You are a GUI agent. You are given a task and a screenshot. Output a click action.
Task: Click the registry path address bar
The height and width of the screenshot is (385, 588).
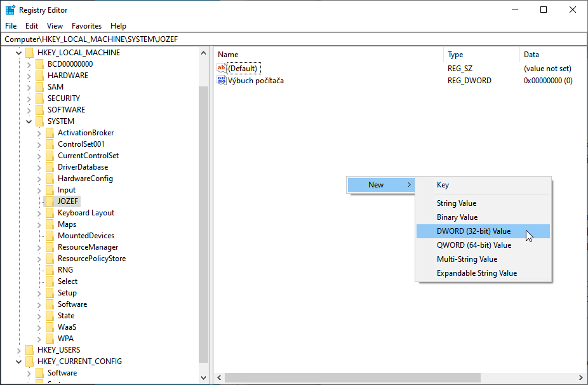tap(293, 39)
